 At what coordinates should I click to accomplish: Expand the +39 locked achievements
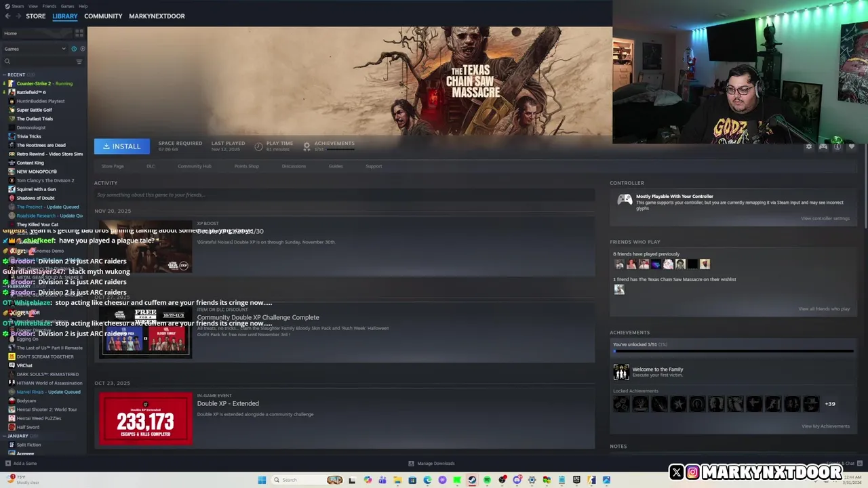click(x=830, y=404)
